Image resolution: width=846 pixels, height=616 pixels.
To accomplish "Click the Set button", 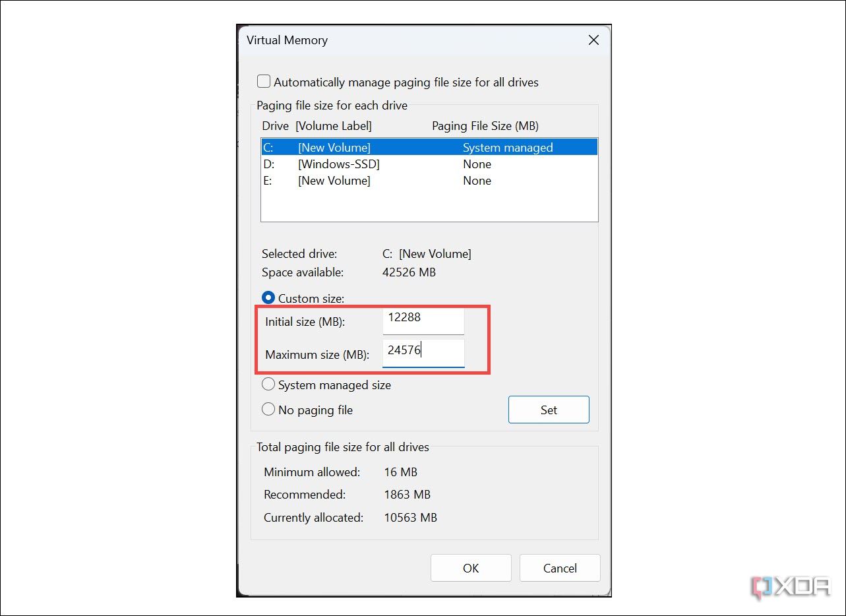I will coord(549,410).
